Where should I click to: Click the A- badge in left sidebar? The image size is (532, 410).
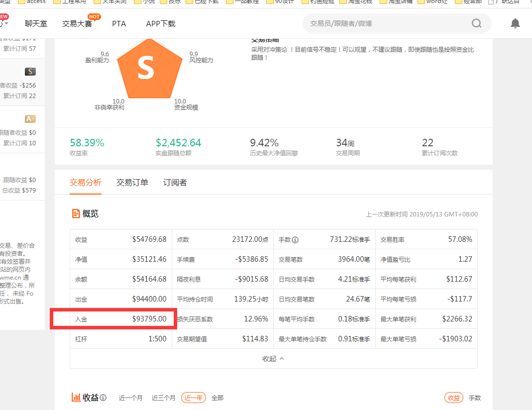click(x=30, y=119)
